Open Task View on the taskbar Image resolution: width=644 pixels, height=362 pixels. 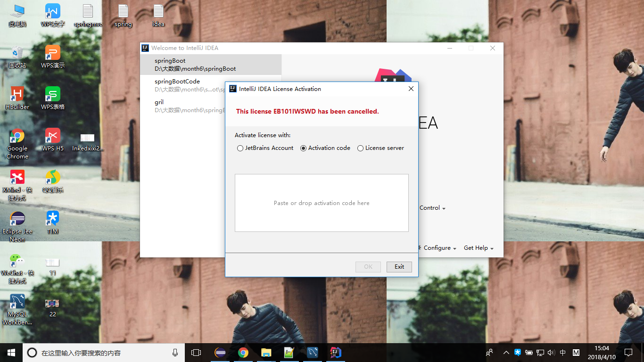pos(196,353)
